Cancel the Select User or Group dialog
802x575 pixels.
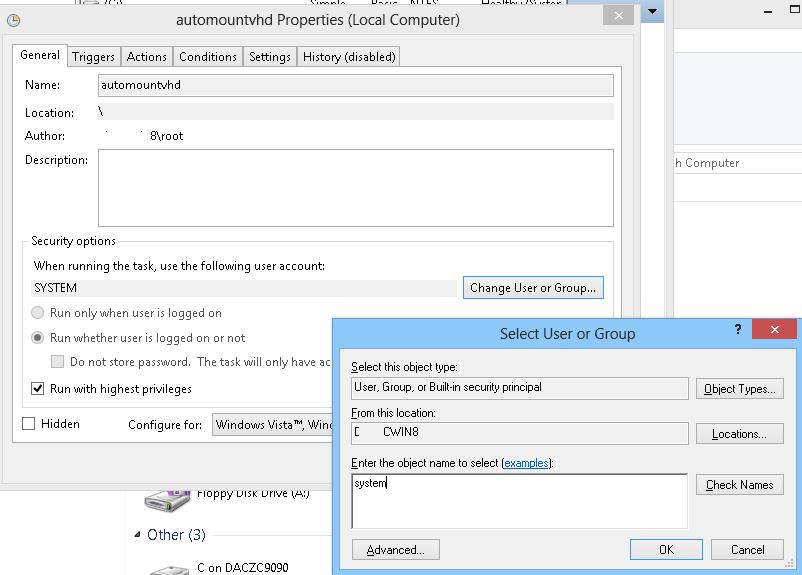(747, 549)
